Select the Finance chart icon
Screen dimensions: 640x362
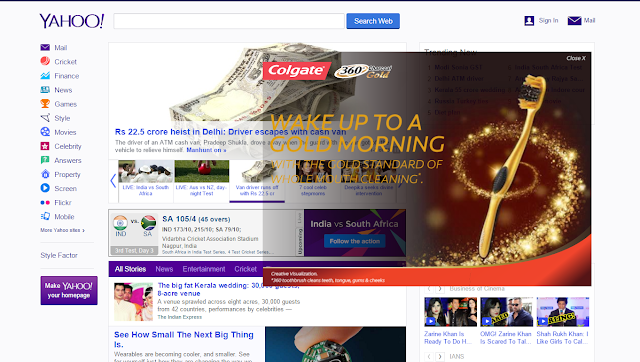pyautogui.click(x=45, y=76)
